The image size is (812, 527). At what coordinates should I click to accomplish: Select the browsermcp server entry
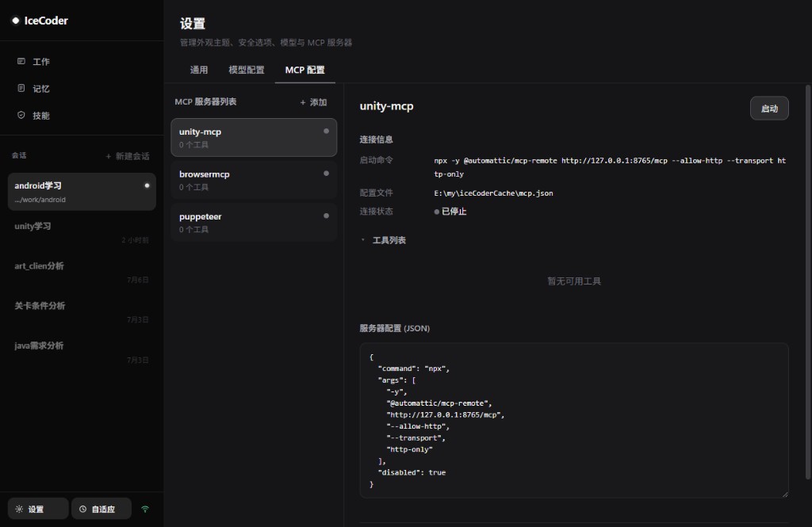click(x=254, y=180)
